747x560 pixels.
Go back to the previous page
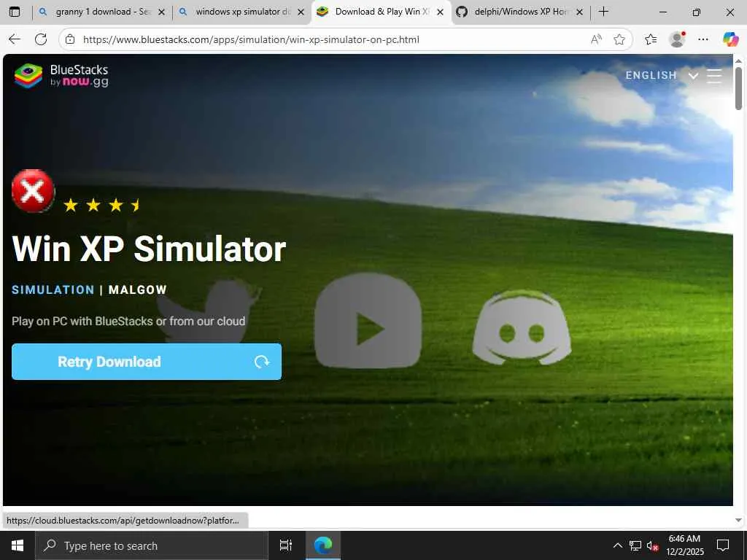[x=15, y=39]
